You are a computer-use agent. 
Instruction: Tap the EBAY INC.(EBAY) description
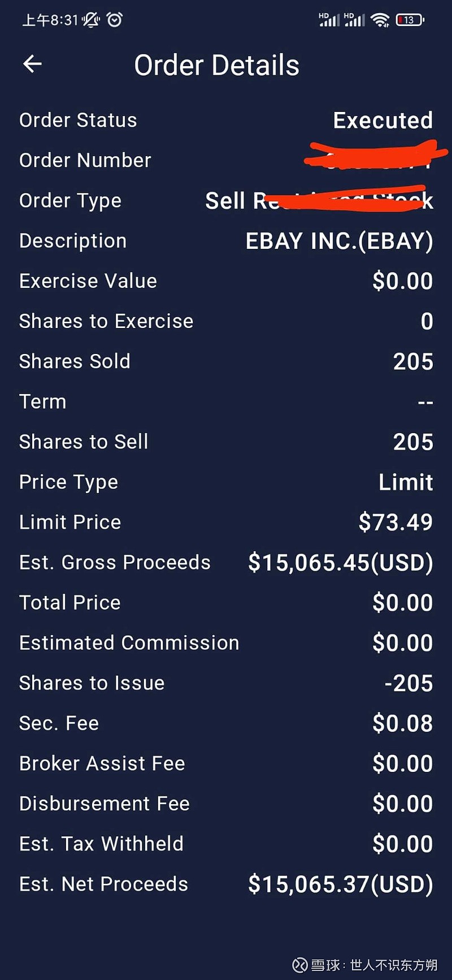click(x=339, y=241)
